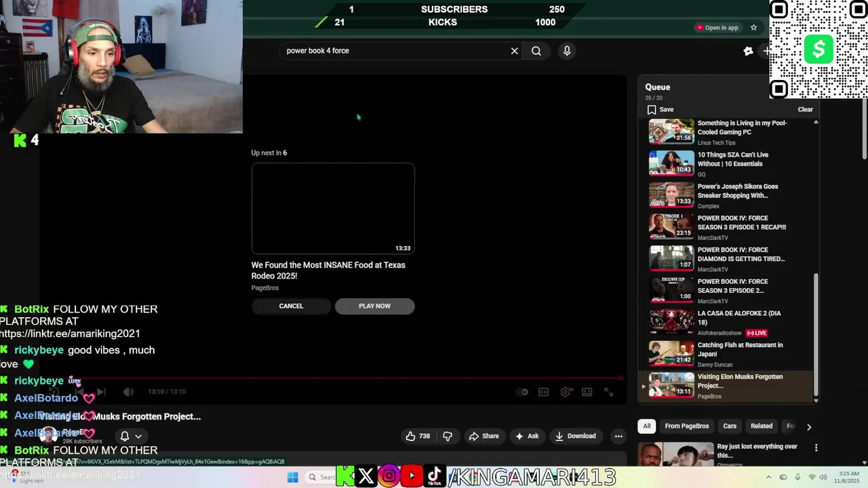Clear the video queue

click(x=805, y=110)
